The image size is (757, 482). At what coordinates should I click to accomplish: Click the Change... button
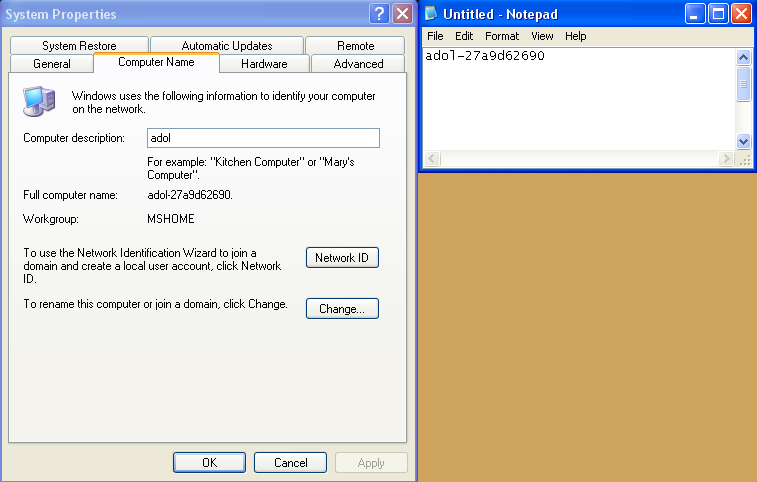point(342,309)
